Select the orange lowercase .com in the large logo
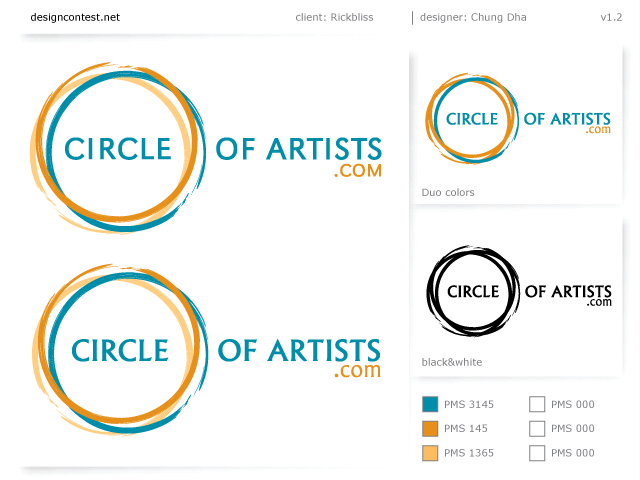This screenshot has height=480, width=640. pyautogui.click(x=359, y=371)
